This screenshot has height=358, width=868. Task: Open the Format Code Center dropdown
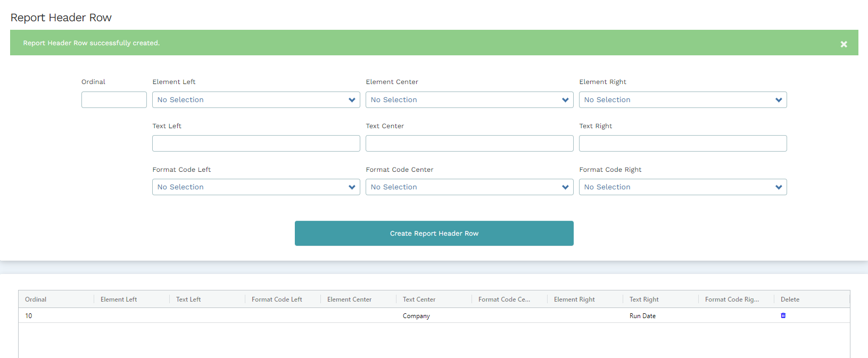coord(469,187)
